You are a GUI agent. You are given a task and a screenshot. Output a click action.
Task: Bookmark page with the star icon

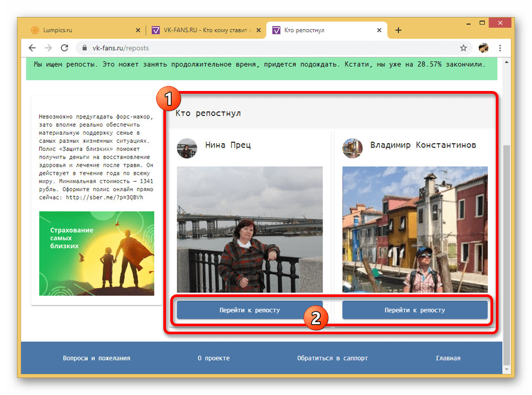[x=463, y=48]
